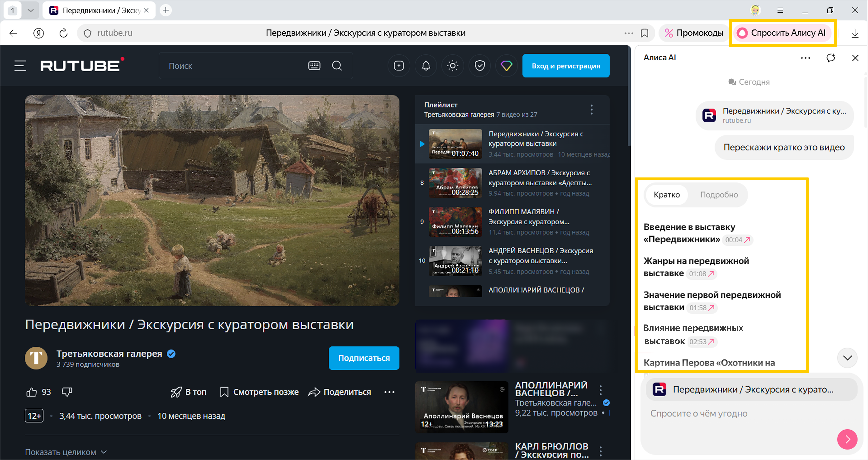Toggle the light/dark theme sun icon
The image size is (868, 460).
(453, 66)
